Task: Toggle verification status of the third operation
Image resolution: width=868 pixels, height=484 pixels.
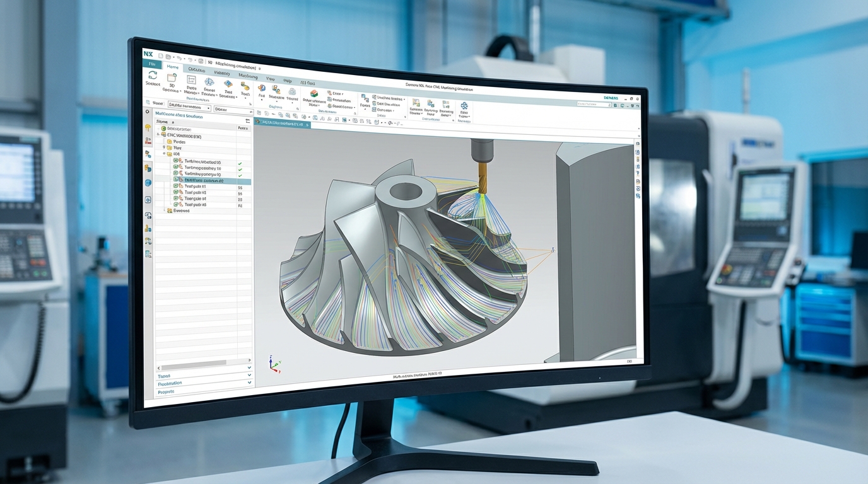Action: pyautogui.click(x=240, y=175)
